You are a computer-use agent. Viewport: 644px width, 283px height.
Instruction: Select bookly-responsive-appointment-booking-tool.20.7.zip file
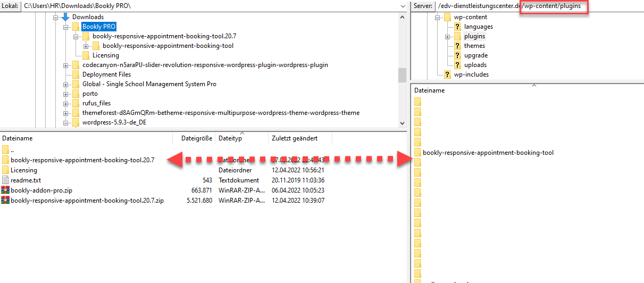coord(87,201)
